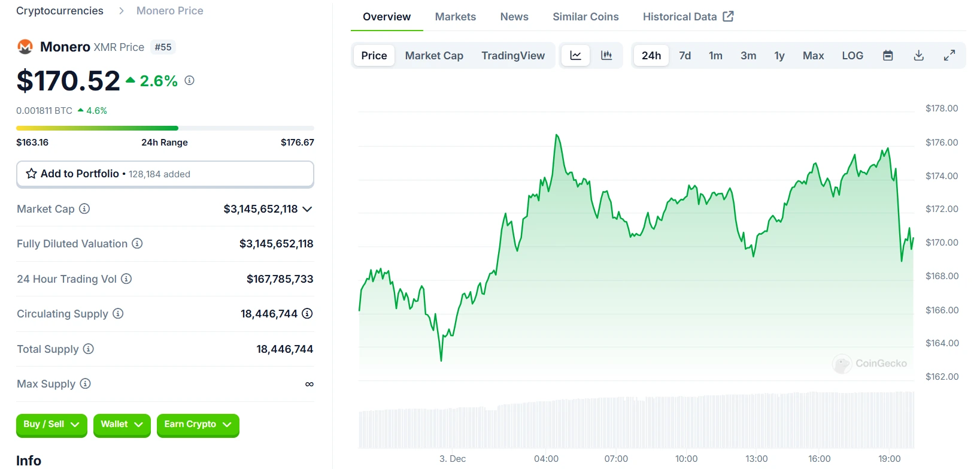Toggle LOG scale on chart
Screen dimensions: 980x469
[852, 56]
